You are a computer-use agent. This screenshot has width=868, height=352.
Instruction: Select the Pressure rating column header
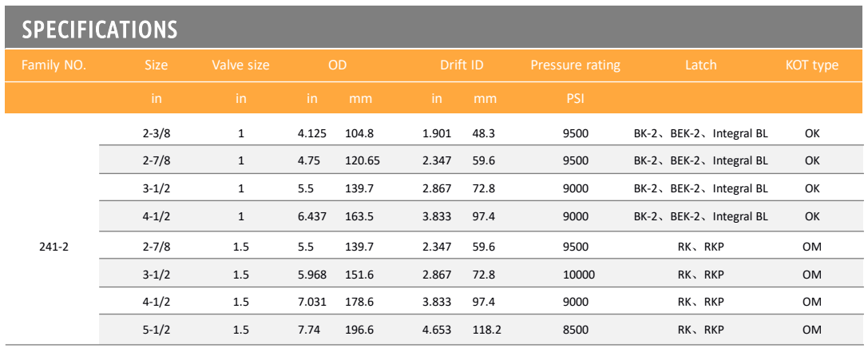[575, 65]
